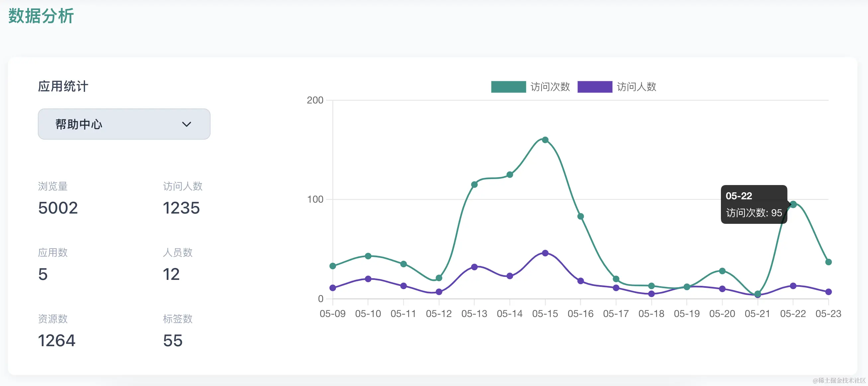Screen dimensions: 868x386
Task: Click the green data point on 05-14
Action: (509, 175)
